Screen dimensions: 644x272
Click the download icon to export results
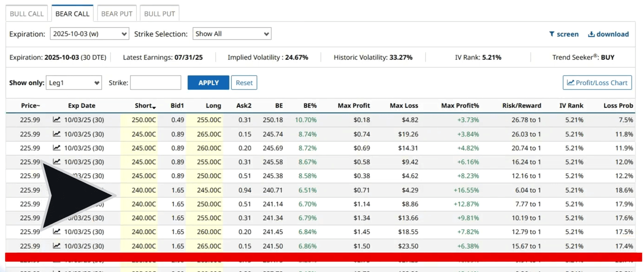[591, 34]
